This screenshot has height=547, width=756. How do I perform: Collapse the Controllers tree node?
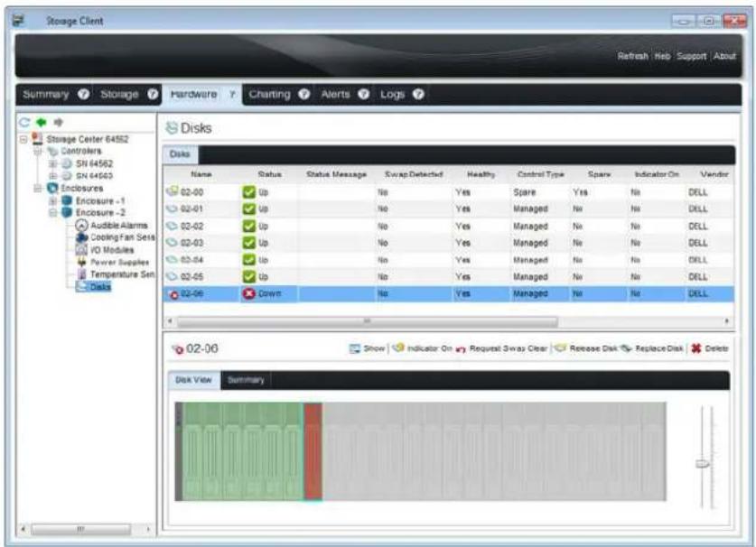pyautogui.click(x=38, y=152)
